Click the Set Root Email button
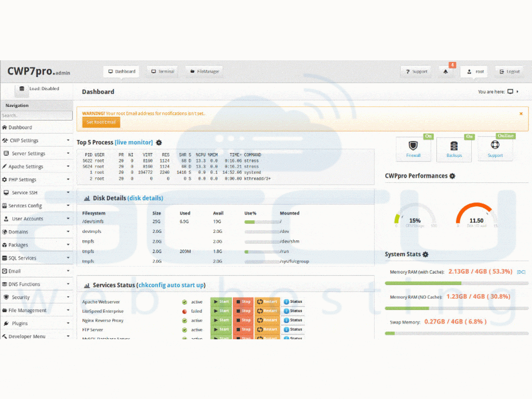 (101, 122)
